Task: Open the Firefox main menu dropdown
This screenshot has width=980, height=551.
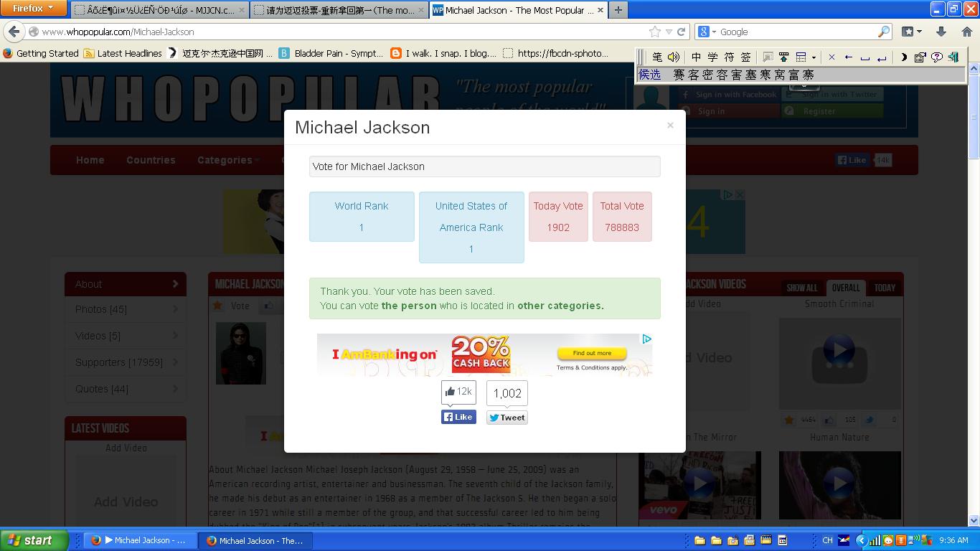Action: click(33, 9)
